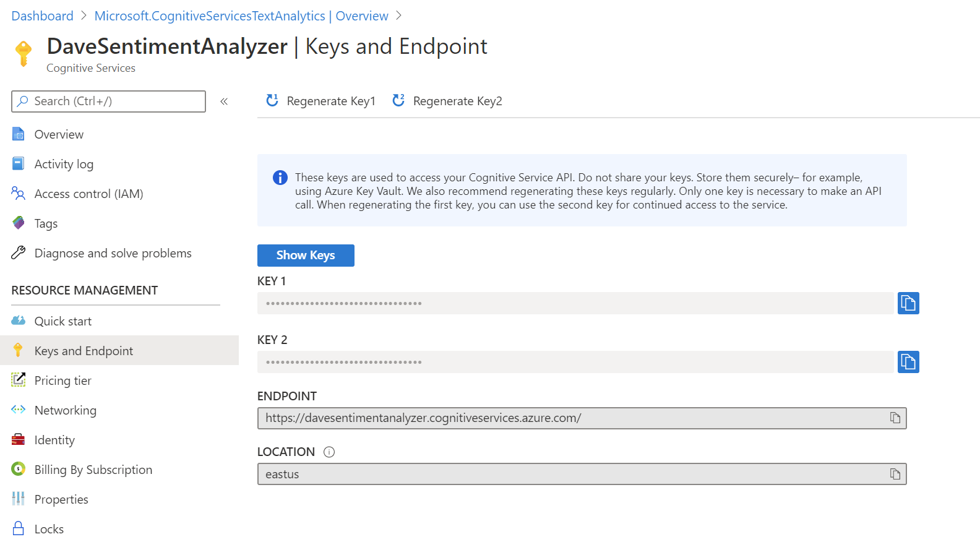Open Microsoft.CognitiveServicesTextAnalytics Overview breadcrumb
This screenshot has height=542, width=980.
(x=241, y=16)
